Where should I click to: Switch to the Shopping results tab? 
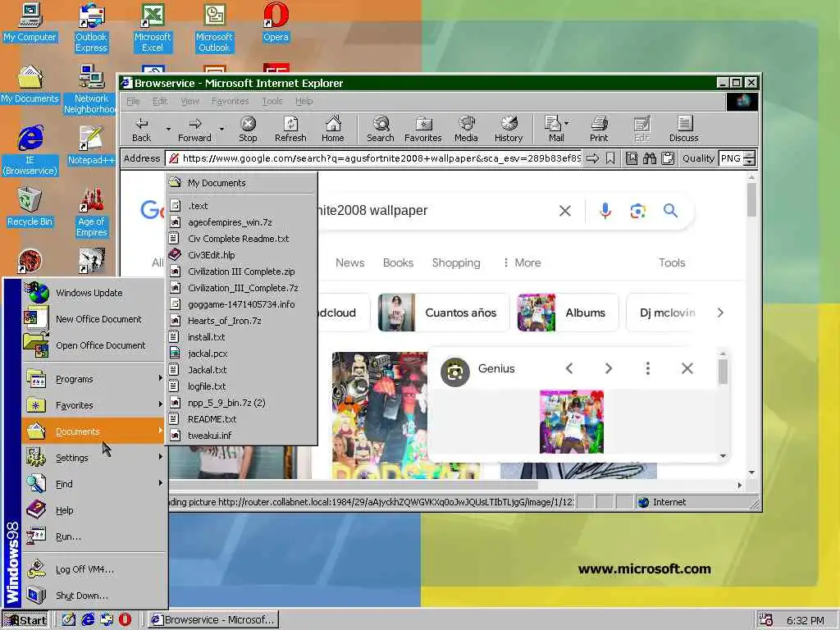(x=456, y=262)
